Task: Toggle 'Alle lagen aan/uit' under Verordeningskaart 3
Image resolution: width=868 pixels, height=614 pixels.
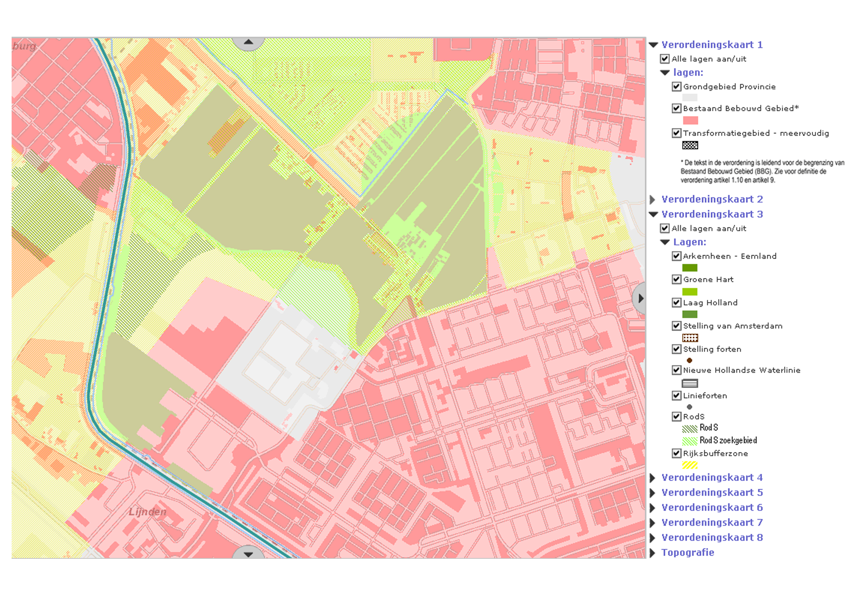Action: tap(665, 228)
